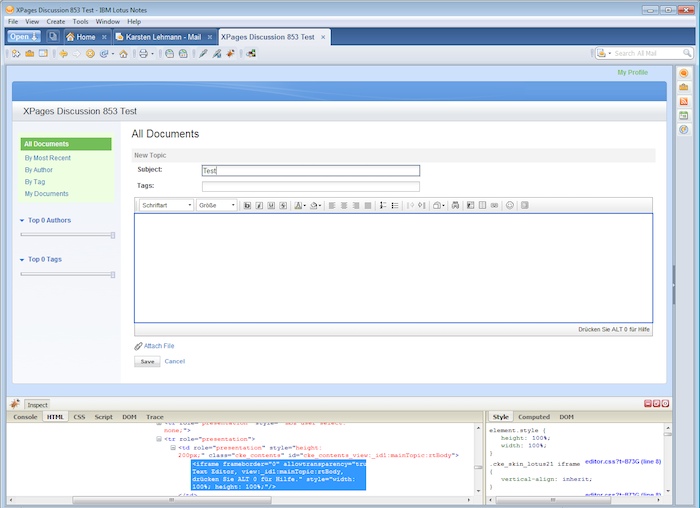Apply Strikethrough in the editor toolbar
Viewport: 700px width, 508px height.
283,205
